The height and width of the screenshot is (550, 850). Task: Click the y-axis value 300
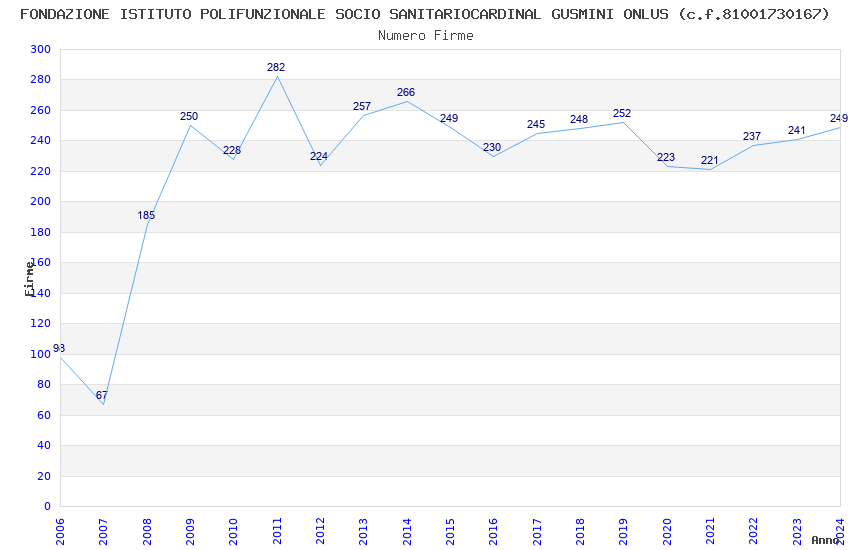pos(41,49)
